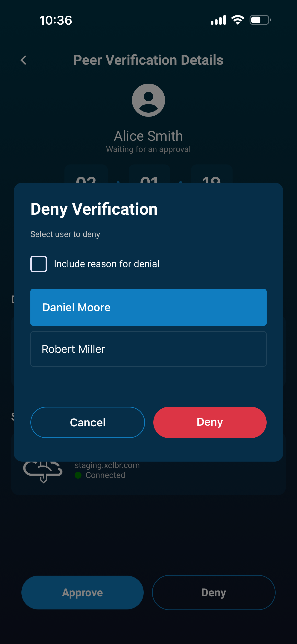Enable Include reason for denial checkbox
The width and height of the screenshot is (297, 644).
click(x=39, y=264)
